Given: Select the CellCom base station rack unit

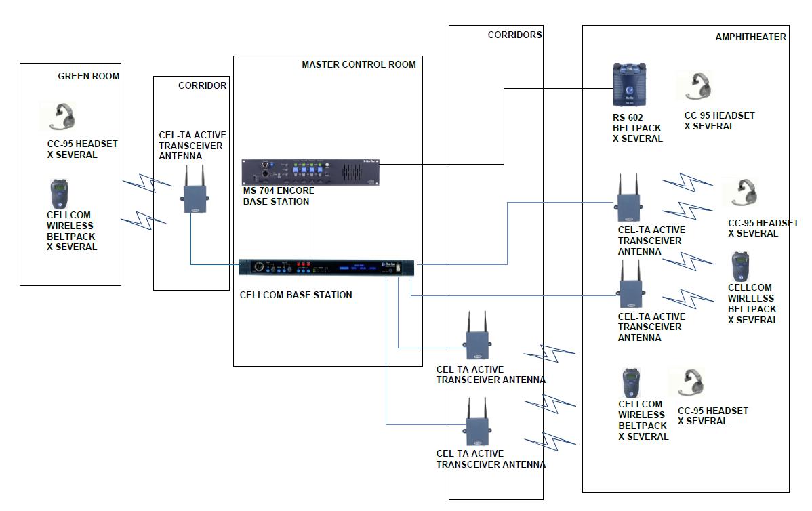Looking at the screenshot, I should point(326,267).
